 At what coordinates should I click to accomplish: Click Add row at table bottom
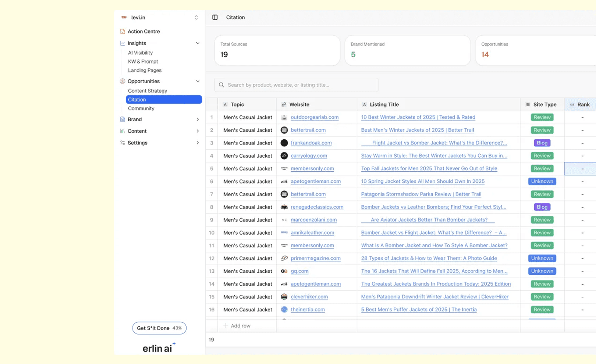tap(237, 326)
